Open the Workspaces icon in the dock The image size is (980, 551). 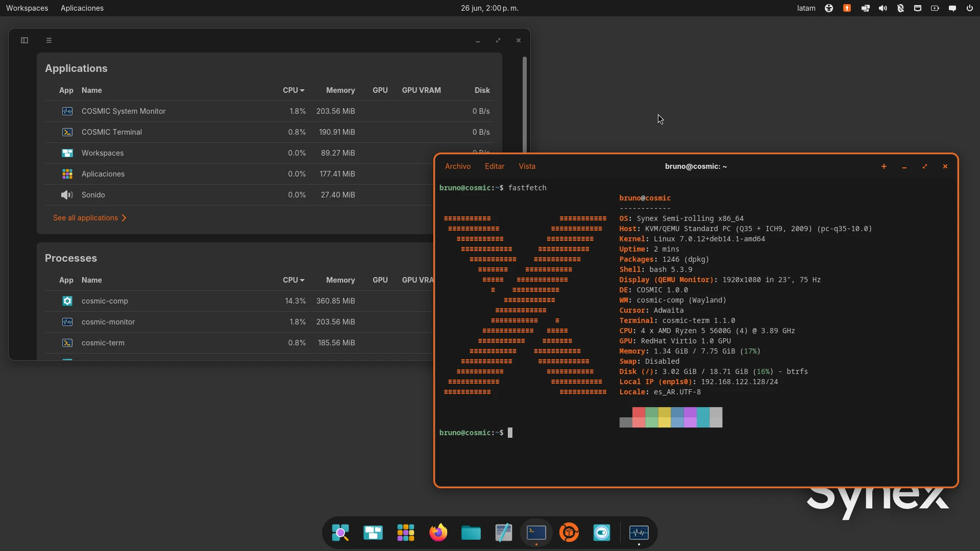[x=373, y=533]
